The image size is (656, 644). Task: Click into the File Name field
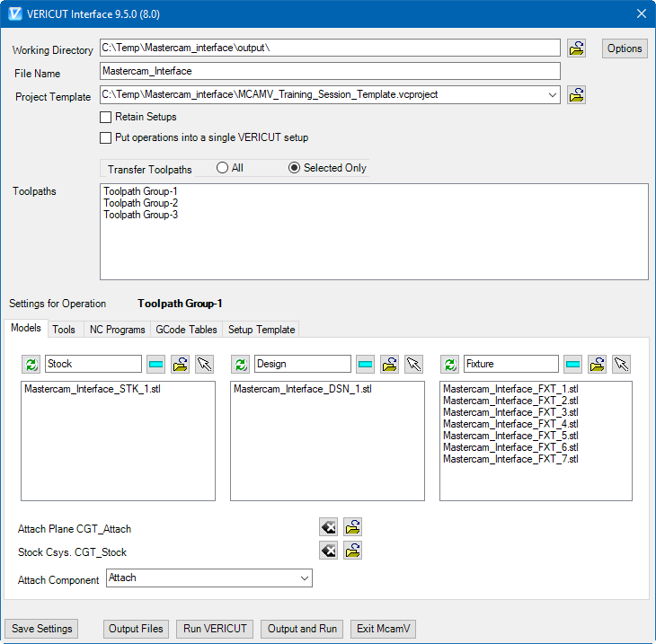click(330, 71)
